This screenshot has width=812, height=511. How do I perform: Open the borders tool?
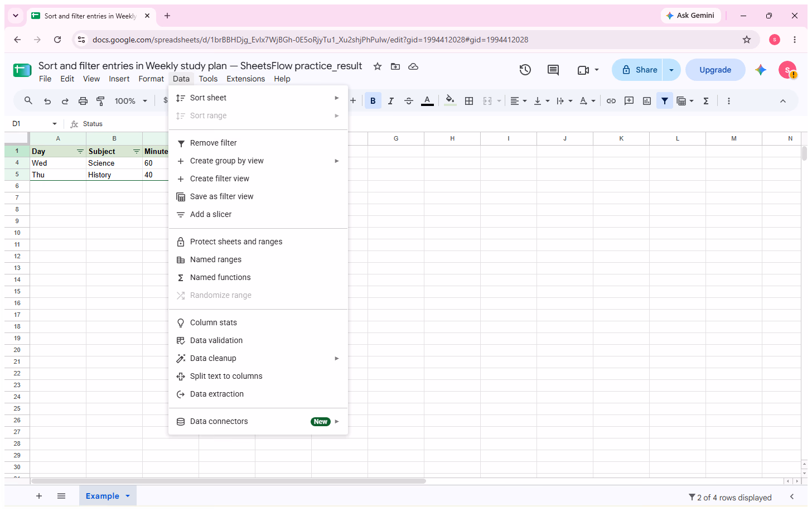tap(469, 101)
